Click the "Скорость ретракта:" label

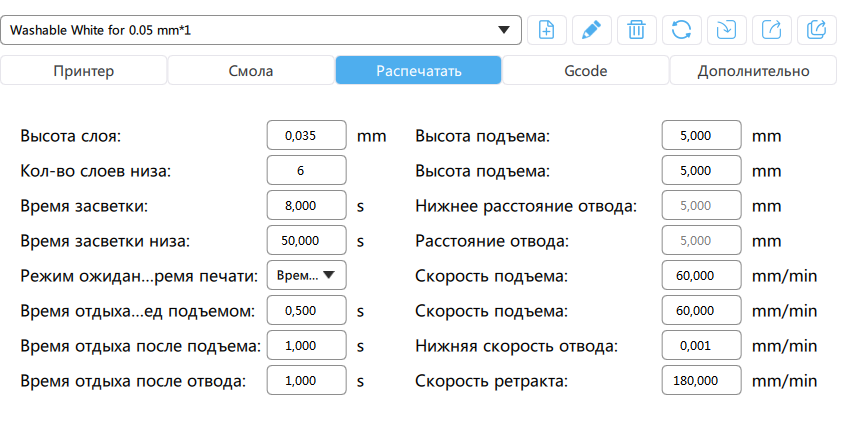(x=491, y=381)
